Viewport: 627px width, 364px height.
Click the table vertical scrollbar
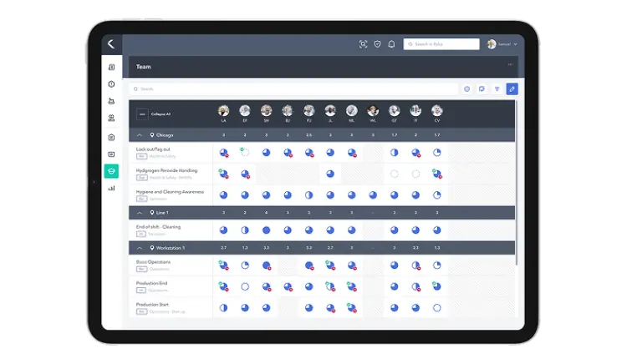click(517, 183)
